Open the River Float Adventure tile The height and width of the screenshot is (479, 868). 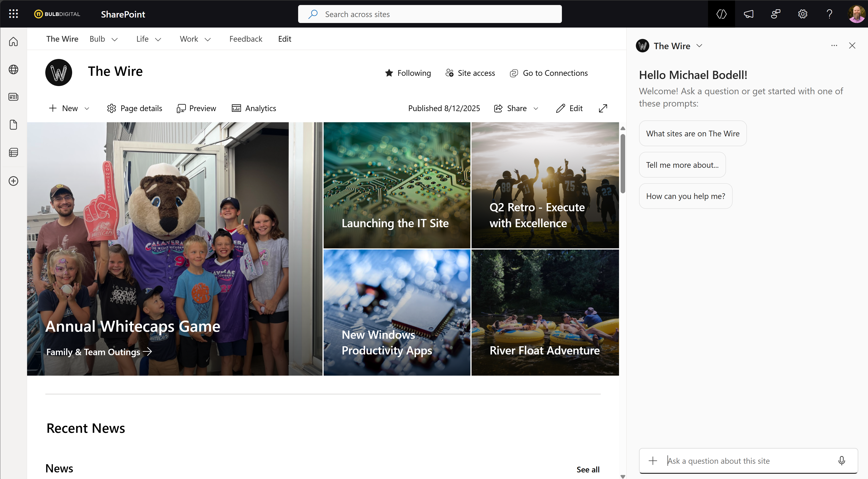pos(545,313)
